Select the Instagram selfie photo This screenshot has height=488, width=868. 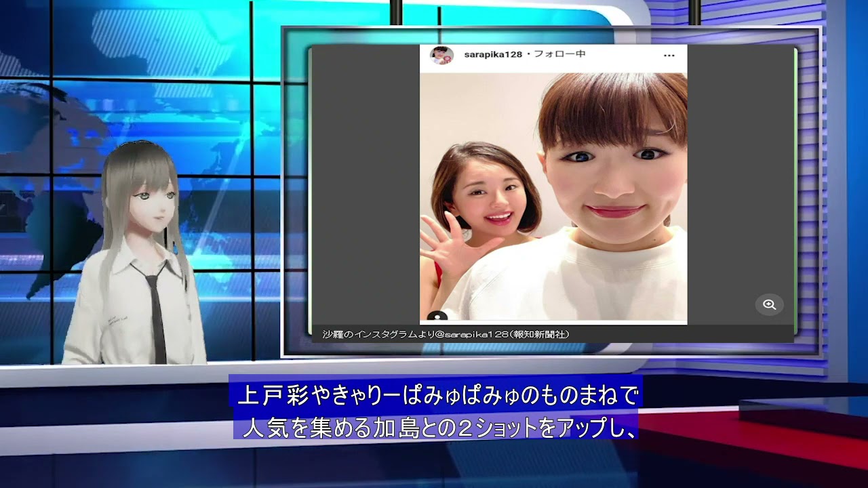(553, 197)
